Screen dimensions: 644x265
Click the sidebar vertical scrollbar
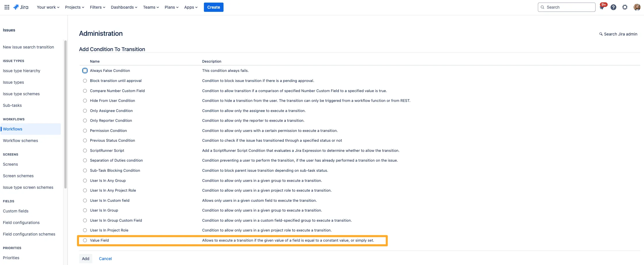coord(65,114)
